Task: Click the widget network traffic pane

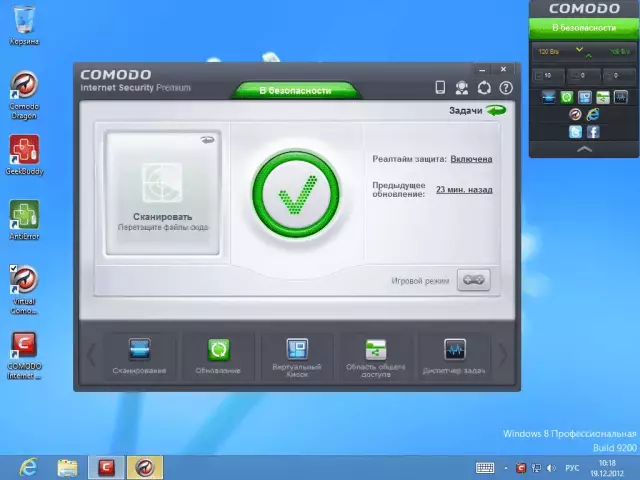Action: click(584, 52)
